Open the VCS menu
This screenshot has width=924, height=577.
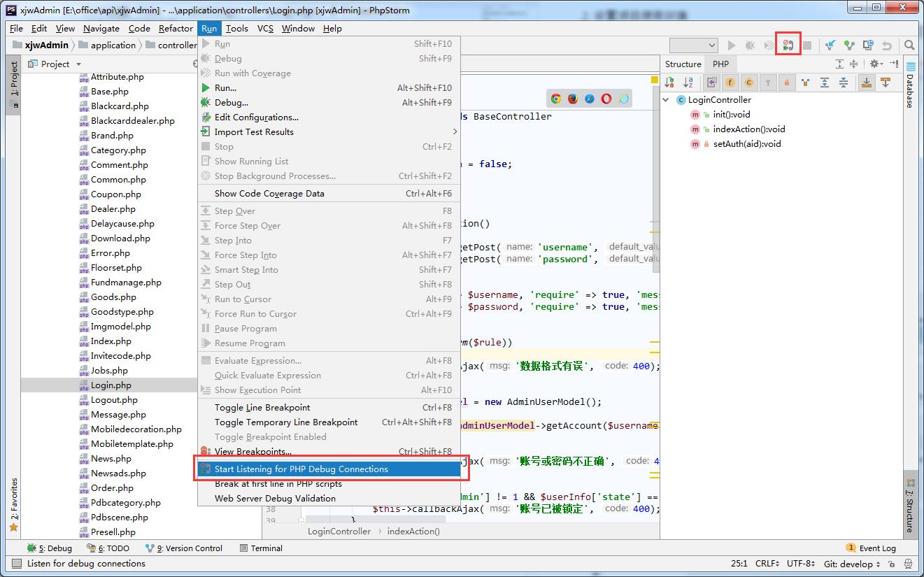265,29
